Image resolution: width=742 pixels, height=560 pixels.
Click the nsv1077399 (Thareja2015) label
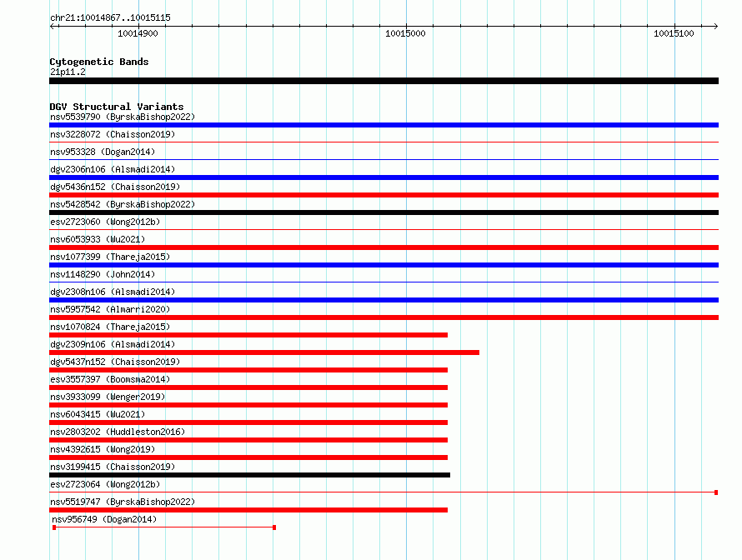[110, 257]
